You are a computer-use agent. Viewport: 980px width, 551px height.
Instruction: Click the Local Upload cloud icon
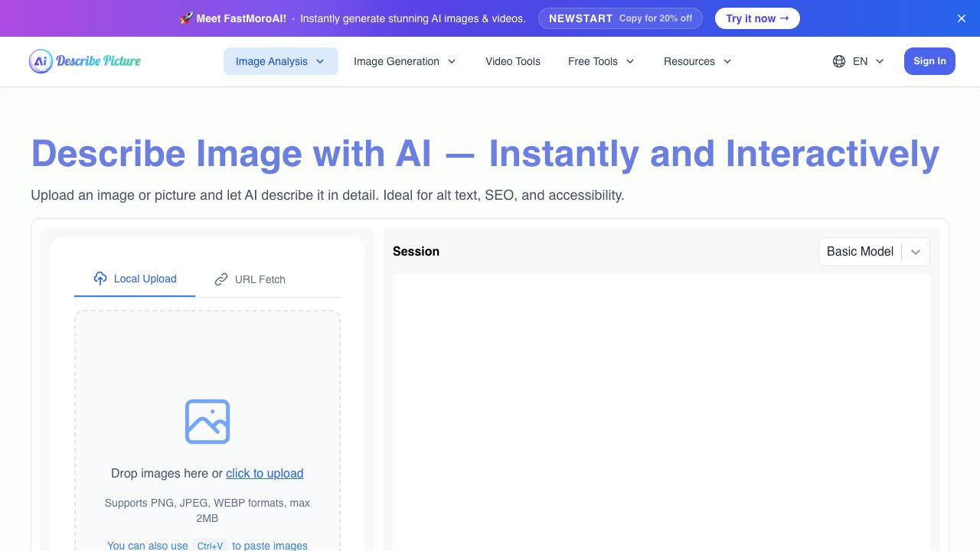tap(100, 279)
